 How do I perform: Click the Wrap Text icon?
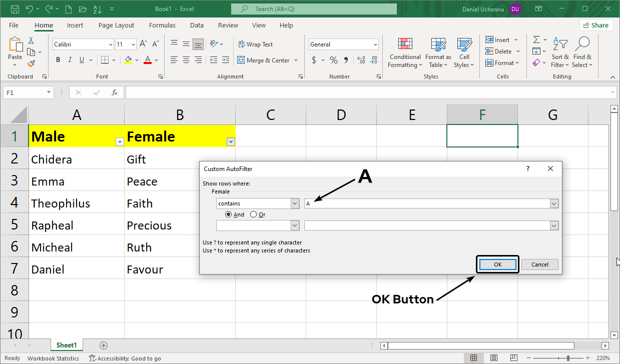point(242,44)
